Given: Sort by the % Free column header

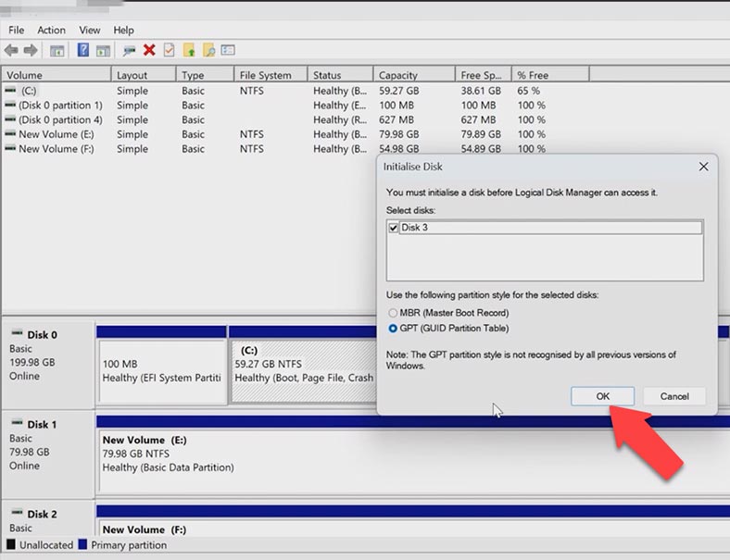Looking at the screenshot, I should [550, 75].
